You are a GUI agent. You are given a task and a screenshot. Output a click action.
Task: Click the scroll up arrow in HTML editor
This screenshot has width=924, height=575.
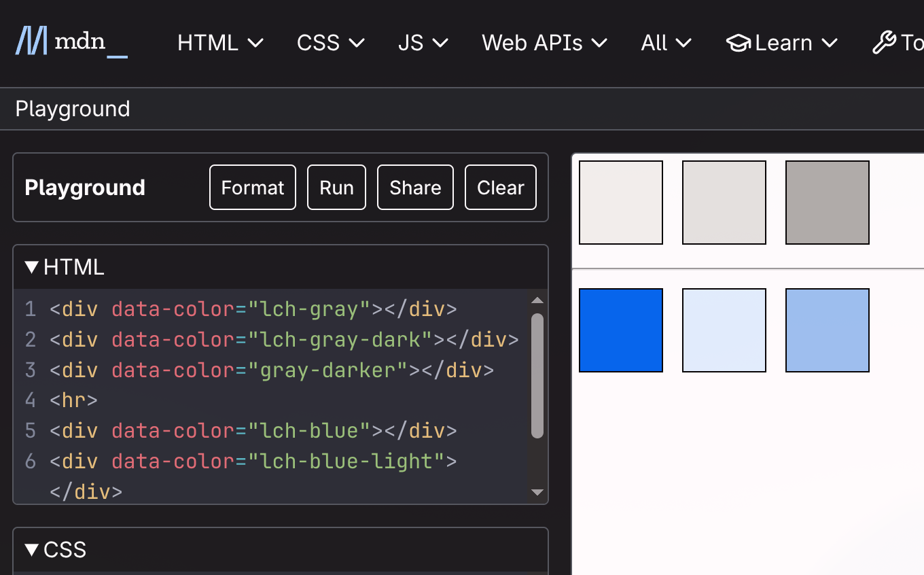[537, 301]
